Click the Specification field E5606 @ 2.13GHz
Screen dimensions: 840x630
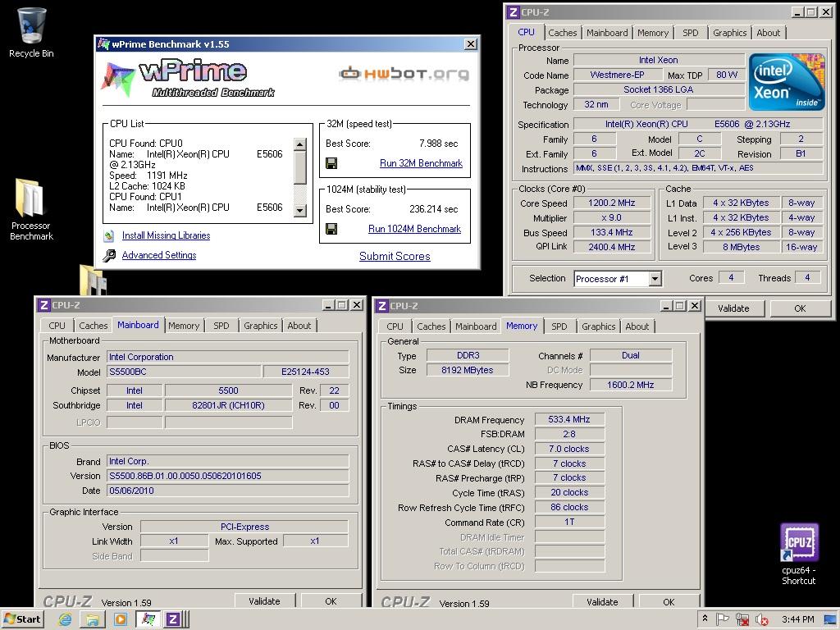(698, 125)
